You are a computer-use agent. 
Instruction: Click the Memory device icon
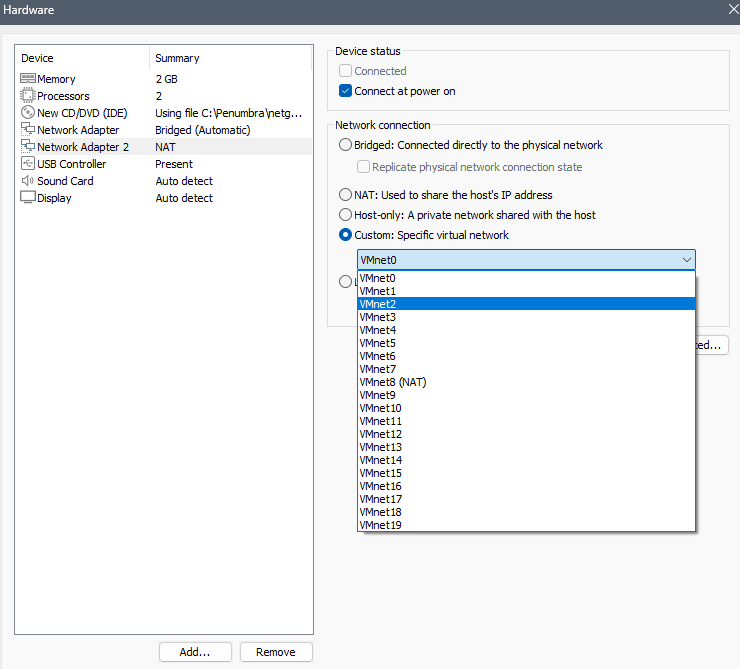28,78
